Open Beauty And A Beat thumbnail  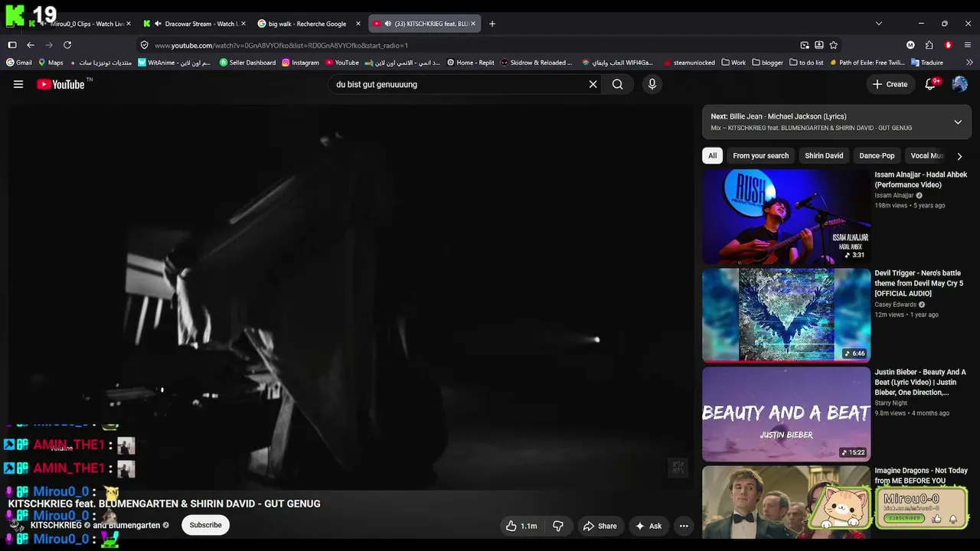pyautogui.click(x=786, y=414)
